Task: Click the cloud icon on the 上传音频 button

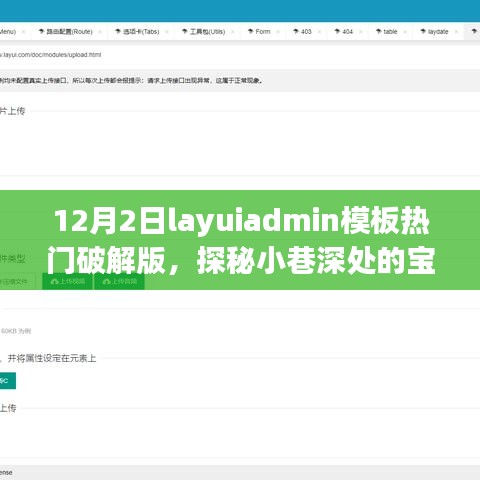Action: coord(107,282)
